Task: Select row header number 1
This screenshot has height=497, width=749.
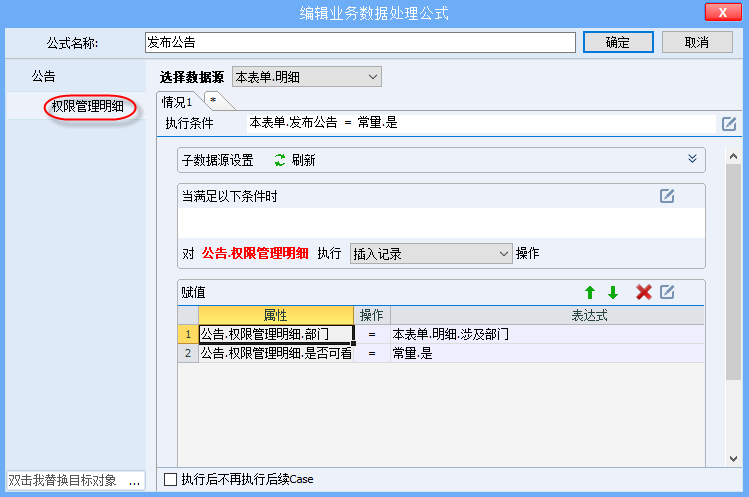Action: click(188, 334)
